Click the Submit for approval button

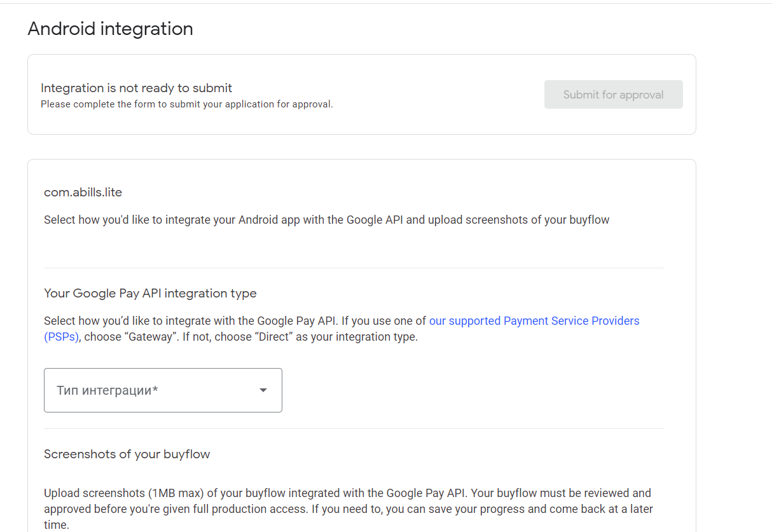pyautogui.click(x=613, y=95)
